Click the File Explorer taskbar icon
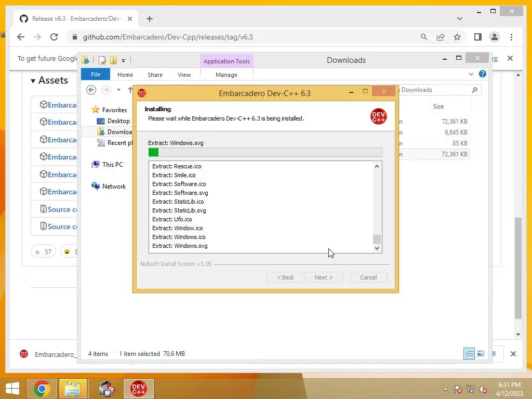Image resolution: width=532 pixels, height=399 pixels. [73, 389]
